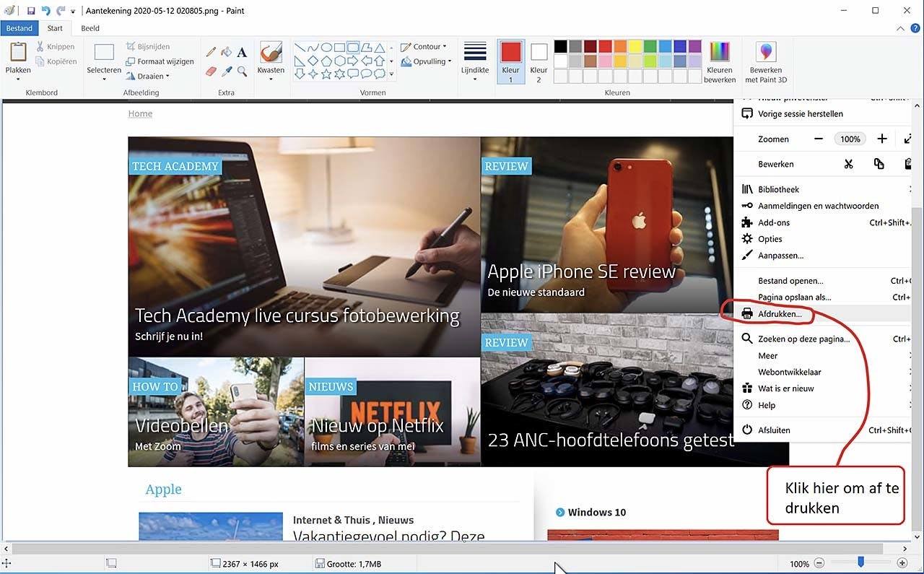The width and height of the screenshot is (924, 574).
Task: Click the Bijsnijden crop button
Action: pyautogui.click(x=149, y=47)
